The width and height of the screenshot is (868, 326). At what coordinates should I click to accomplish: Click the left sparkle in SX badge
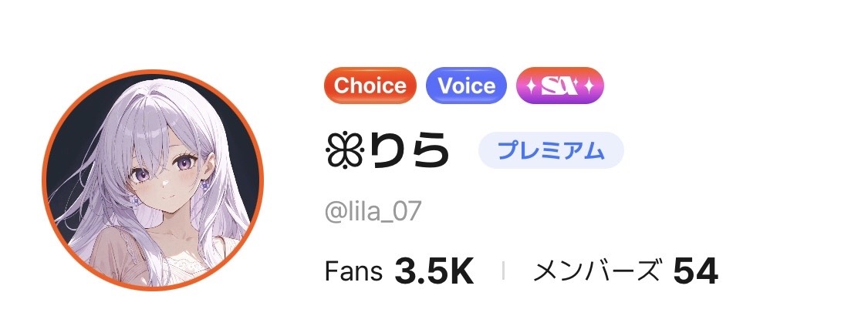click(x=532, y=85)
